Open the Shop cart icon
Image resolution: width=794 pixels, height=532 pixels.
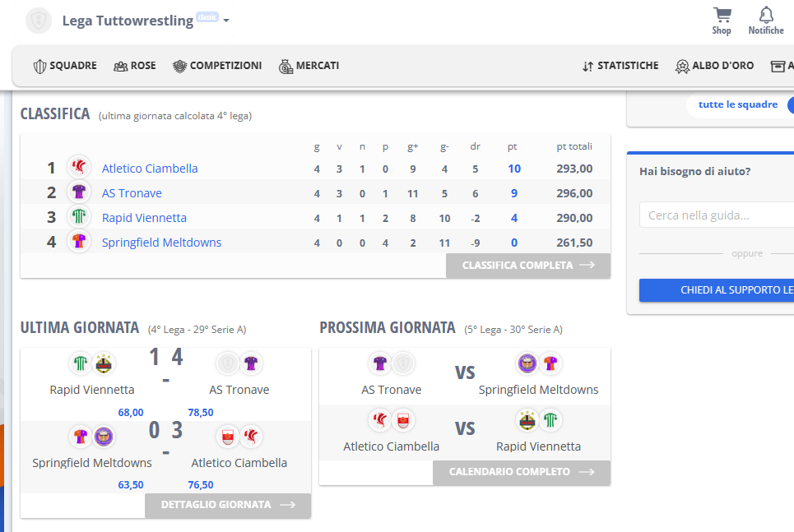[722, 15]
